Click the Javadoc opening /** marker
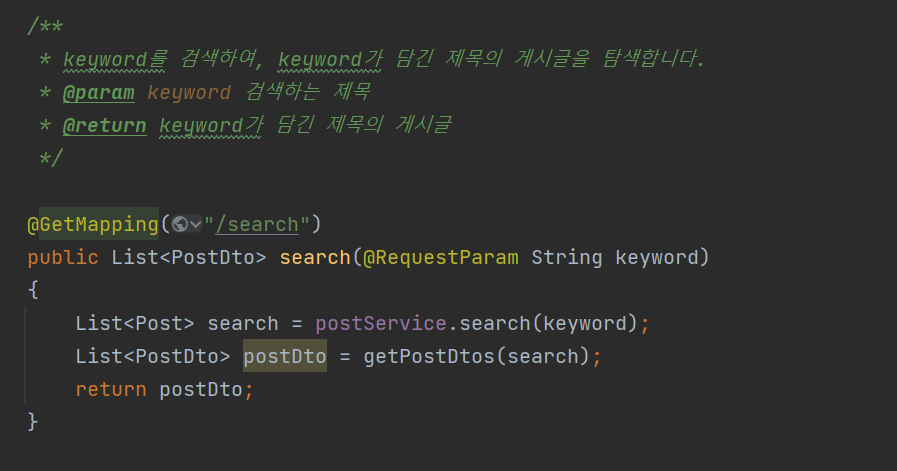This screenshot has width=897, height=471. click(45, 26)
